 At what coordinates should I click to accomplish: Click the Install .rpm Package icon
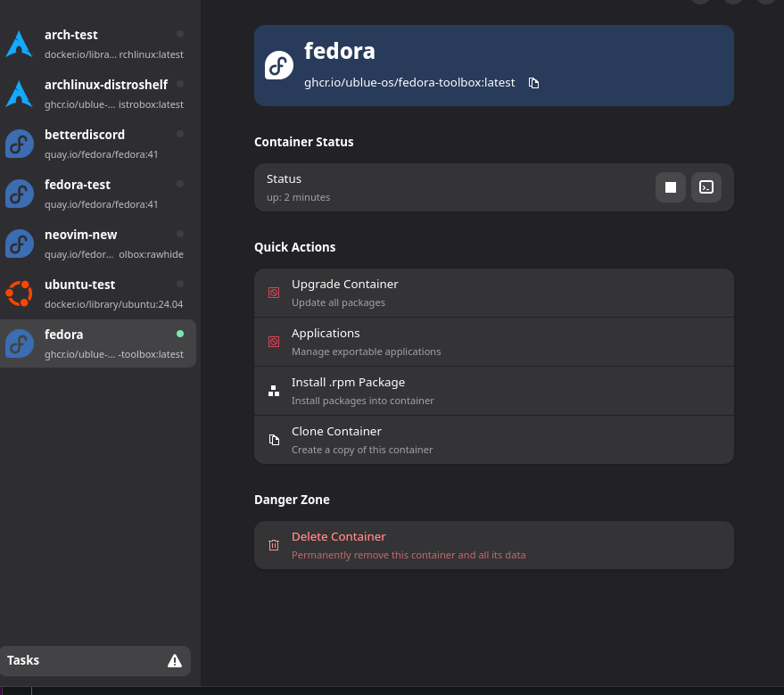pos(274,391)
